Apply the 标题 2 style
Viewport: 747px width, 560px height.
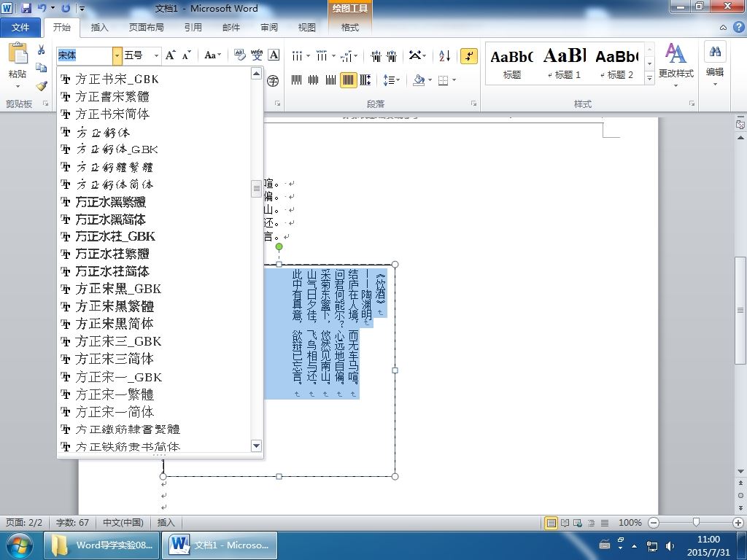(616, 63)
